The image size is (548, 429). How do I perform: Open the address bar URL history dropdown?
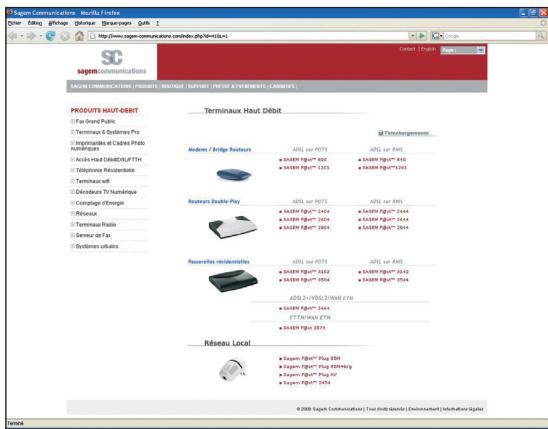(413, 36)
